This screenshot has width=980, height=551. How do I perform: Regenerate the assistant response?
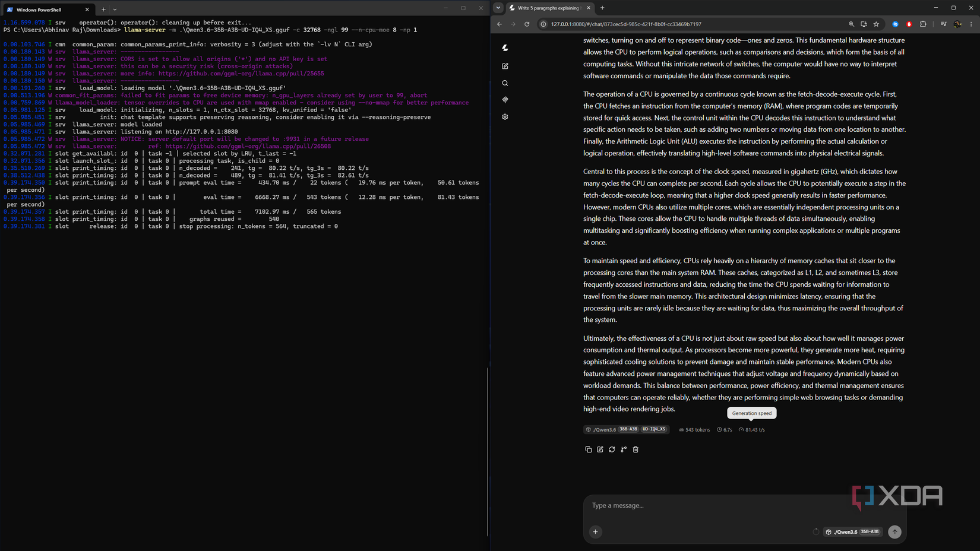tap(612, 449)
